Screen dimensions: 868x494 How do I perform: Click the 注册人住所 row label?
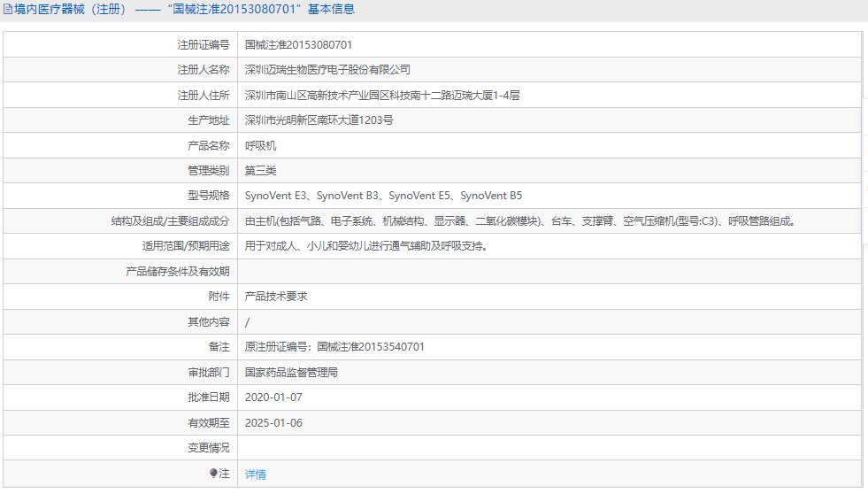(204, 96)
